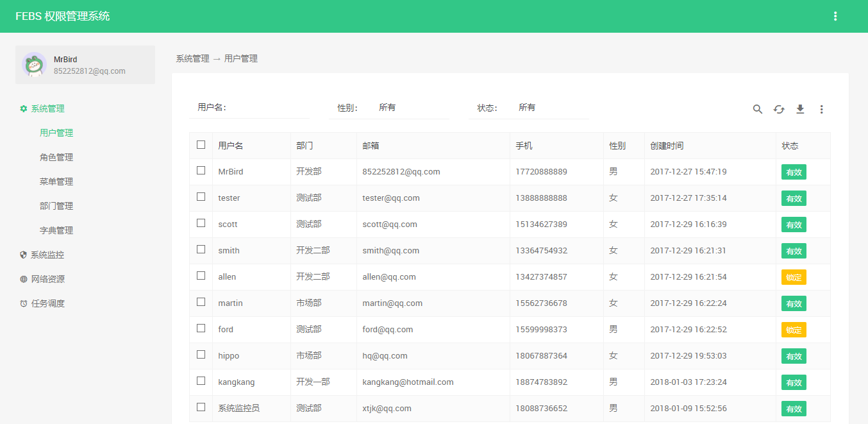The height and width of the screenshot is (424, 868).
Task: Click the globe icon beside 网络资源
Action: [x=24, y=279]
